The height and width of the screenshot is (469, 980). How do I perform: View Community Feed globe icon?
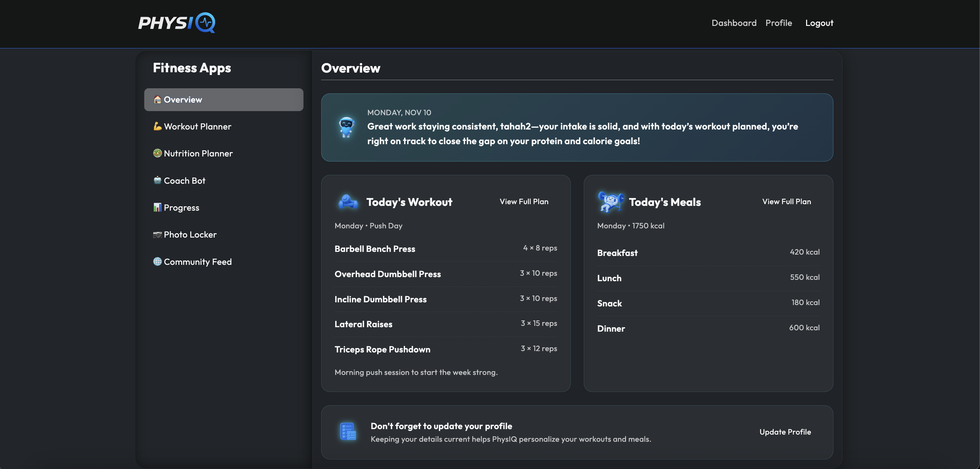[x=157, y=262]
